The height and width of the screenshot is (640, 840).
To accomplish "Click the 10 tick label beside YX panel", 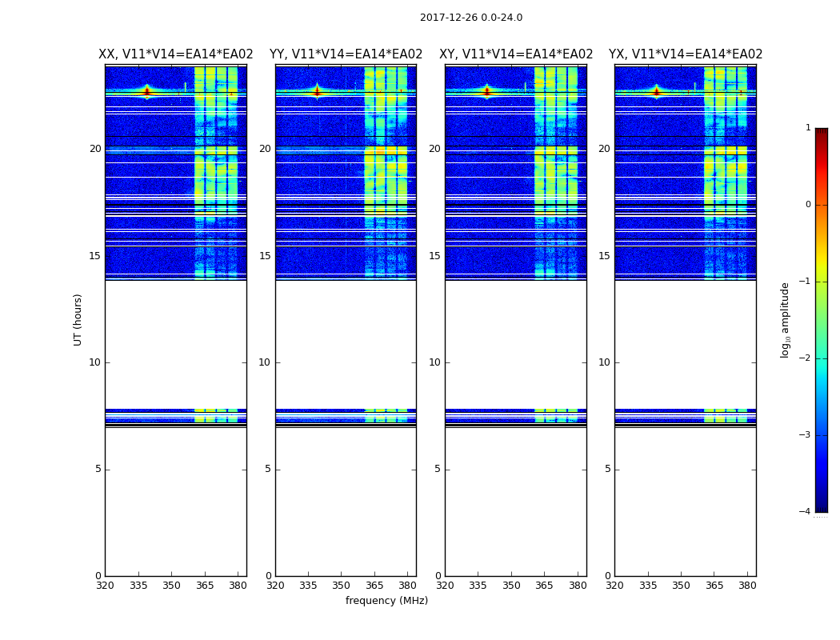I will point(604,362).
